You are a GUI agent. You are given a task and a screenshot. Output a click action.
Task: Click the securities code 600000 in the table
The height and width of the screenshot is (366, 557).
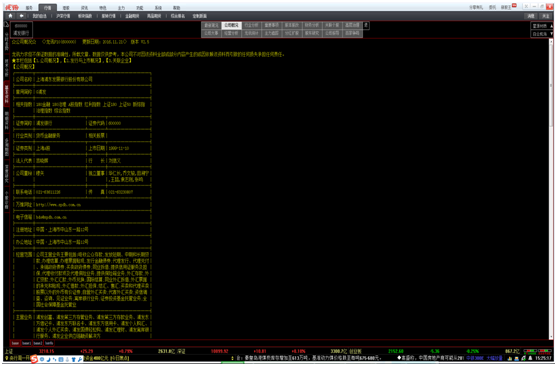114,123
